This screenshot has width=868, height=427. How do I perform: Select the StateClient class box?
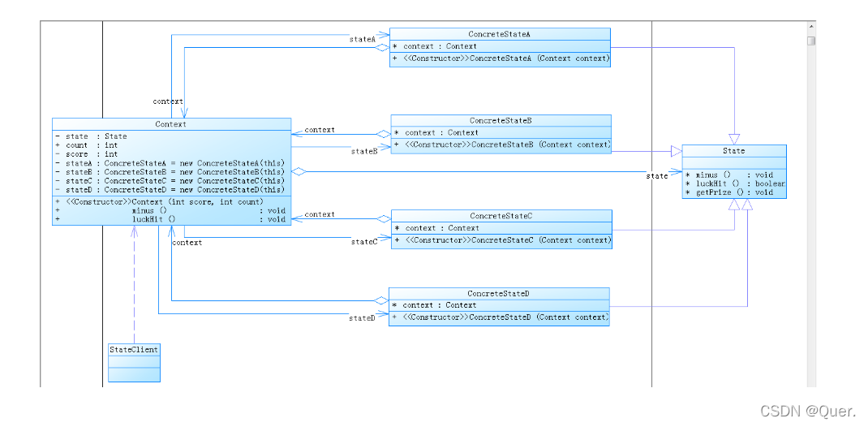coord(134,363)
